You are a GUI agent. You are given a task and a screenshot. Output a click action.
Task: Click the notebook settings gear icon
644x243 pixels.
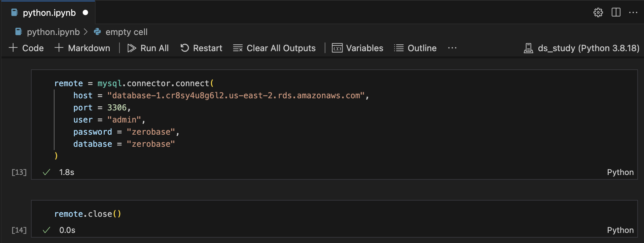598,13
